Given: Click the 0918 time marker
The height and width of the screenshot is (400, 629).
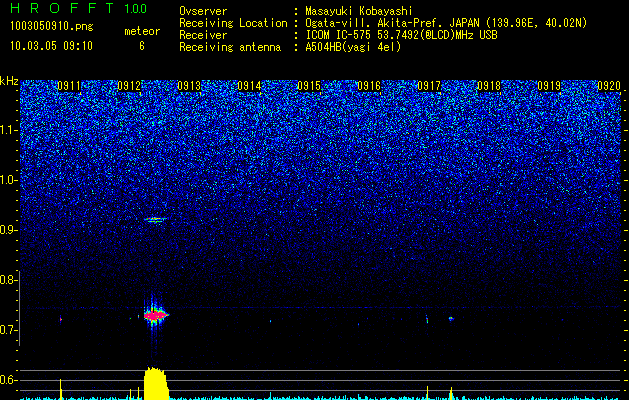Looking at the screenshot, I should [489, 86].
